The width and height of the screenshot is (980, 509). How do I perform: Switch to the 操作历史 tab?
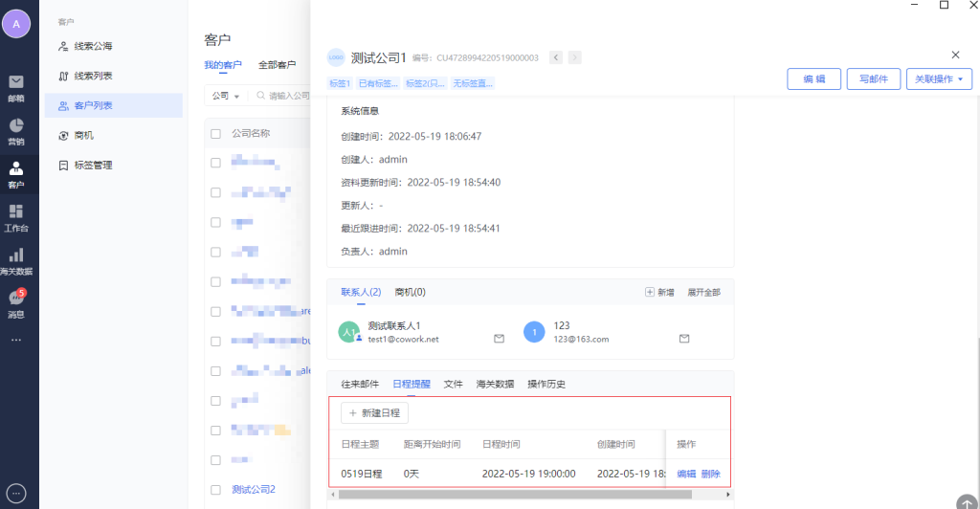(546, 384)
